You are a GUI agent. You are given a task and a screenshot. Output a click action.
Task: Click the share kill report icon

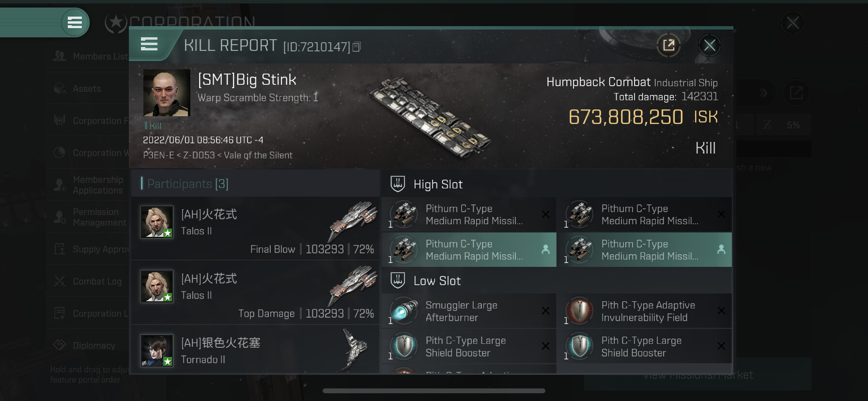[668, 46]
